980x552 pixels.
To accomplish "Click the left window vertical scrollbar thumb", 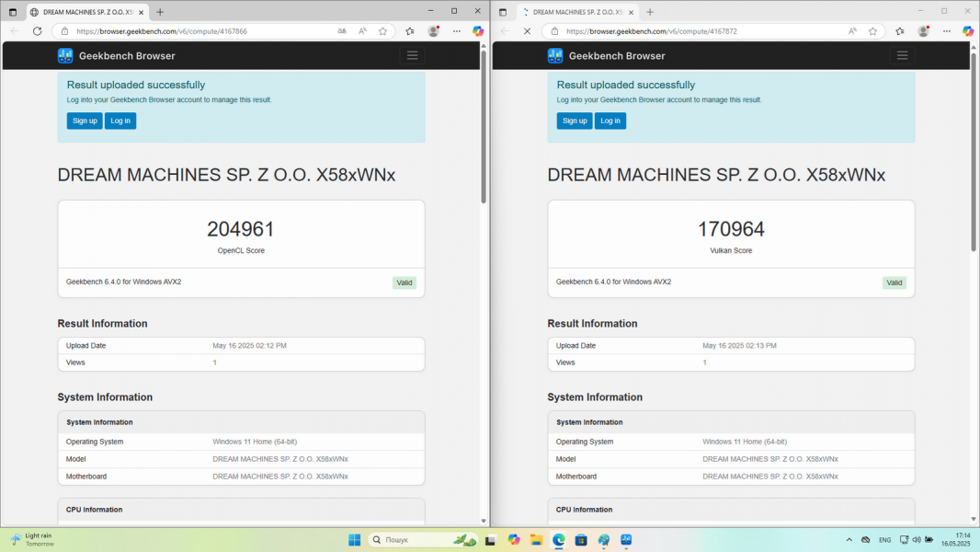I will point(484,127).
